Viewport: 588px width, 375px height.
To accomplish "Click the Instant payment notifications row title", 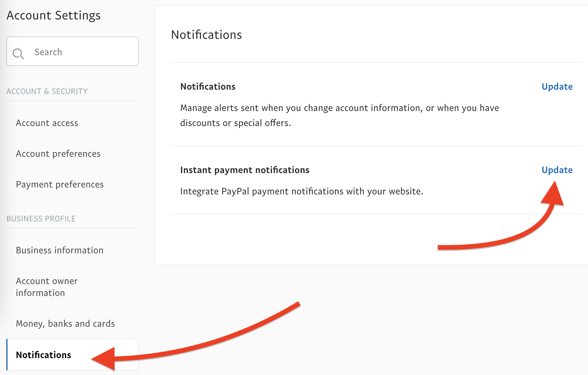I will click(x=245, y=170).
